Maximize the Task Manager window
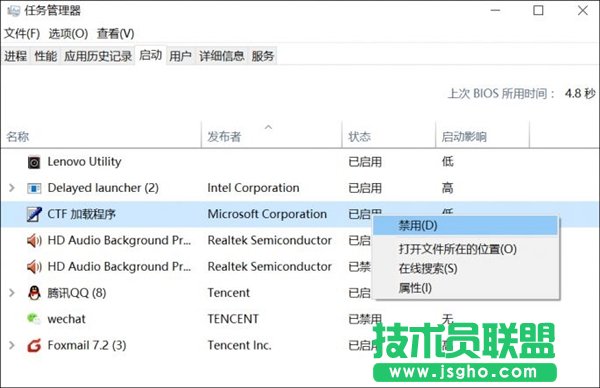 click(538, 10)
